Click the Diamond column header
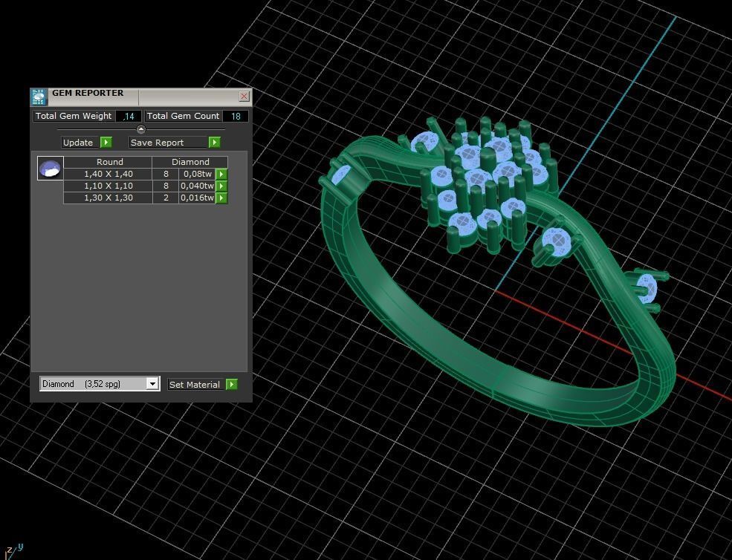 tap(190, 162)
